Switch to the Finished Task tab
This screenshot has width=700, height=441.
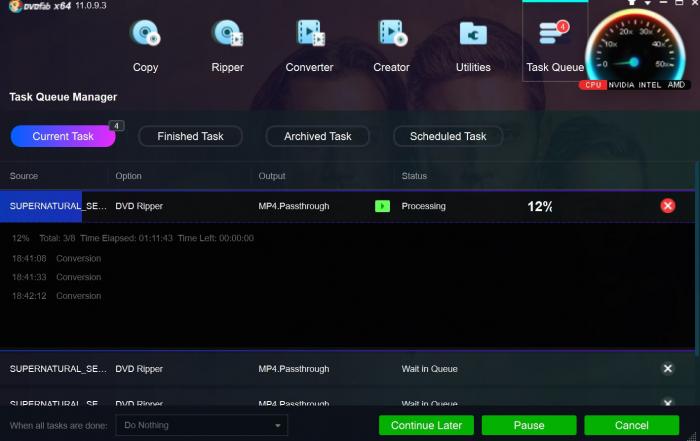pos(190,136)
